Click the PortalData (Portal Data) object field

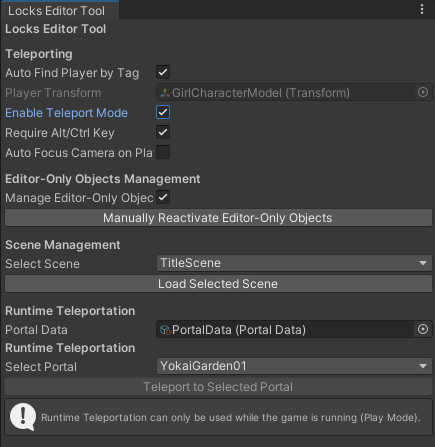click(294, 330)
